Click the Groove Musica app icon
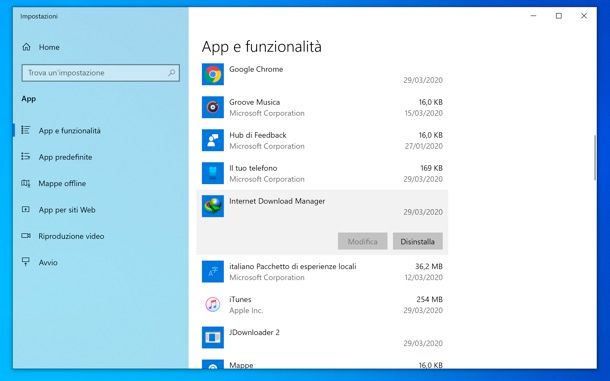The height and width of the screenshot is (381, 610). click(213, 107)
